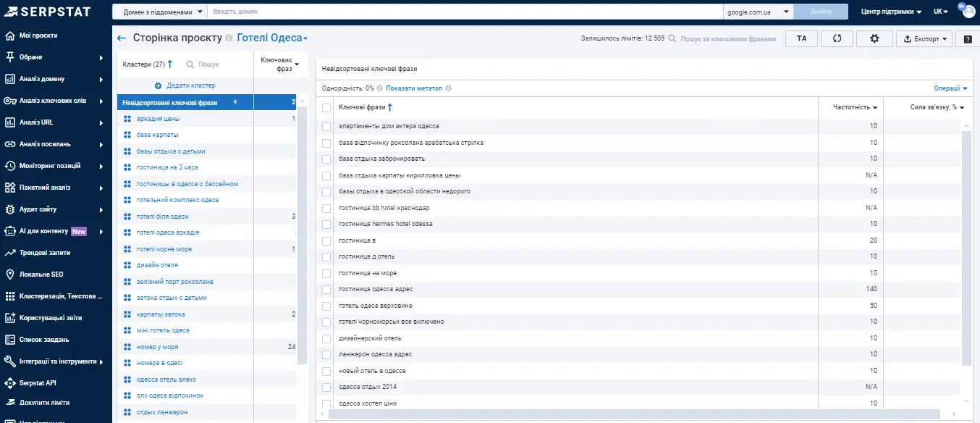Click Локальне SEO pin icon
The height and width of the screenshot is (423, 980).
coord(10,275)
